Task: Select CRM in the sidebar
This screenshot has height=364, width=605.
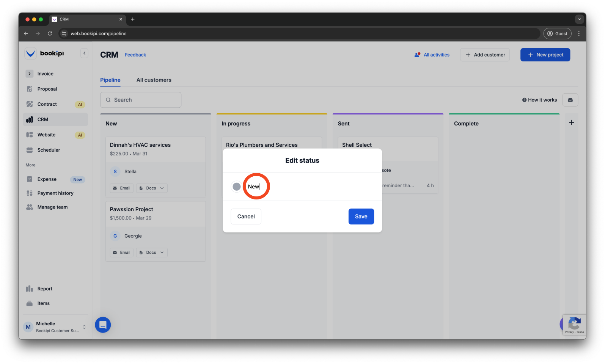Action: (x=55, y=119)
